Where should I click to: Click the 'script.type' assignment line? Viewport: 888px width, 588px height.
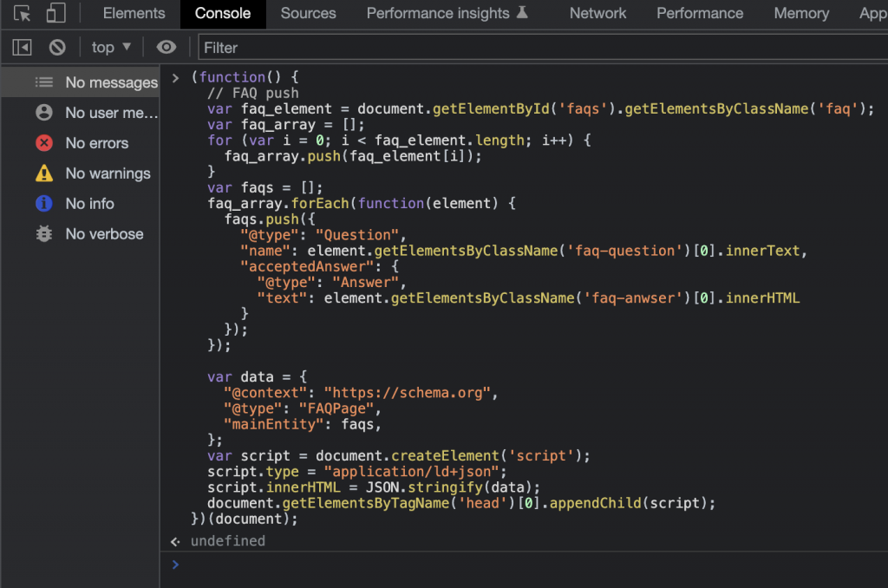tap(356, 471)
